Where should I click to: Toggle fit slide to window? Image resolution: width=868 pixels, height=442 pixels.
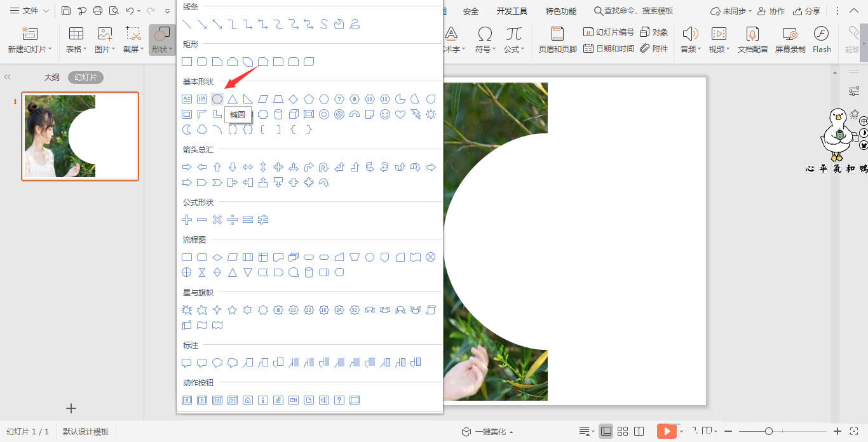(x=854, y=431)
